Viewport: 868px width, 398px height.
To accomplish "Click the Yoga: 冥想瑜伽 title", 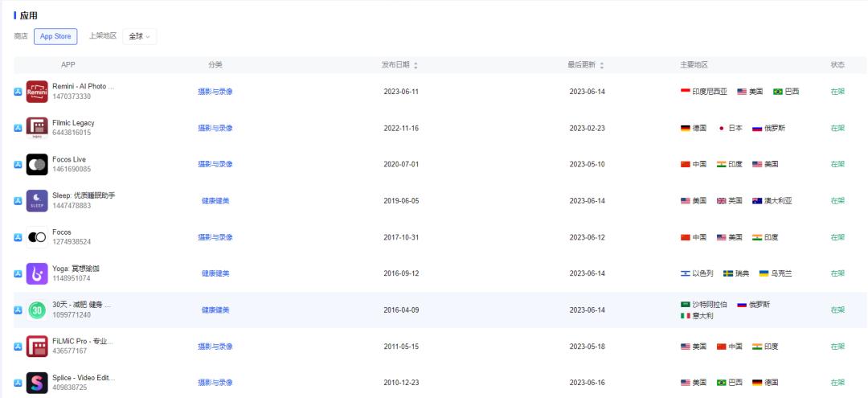I will click(x=76, y=269).
